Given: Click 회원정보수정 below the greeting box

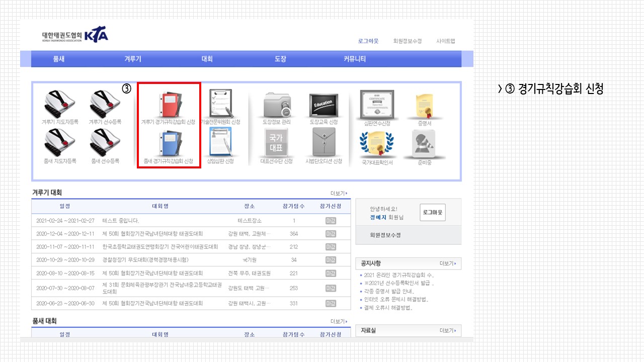Looking at the screenshot, I should (385, 235).
